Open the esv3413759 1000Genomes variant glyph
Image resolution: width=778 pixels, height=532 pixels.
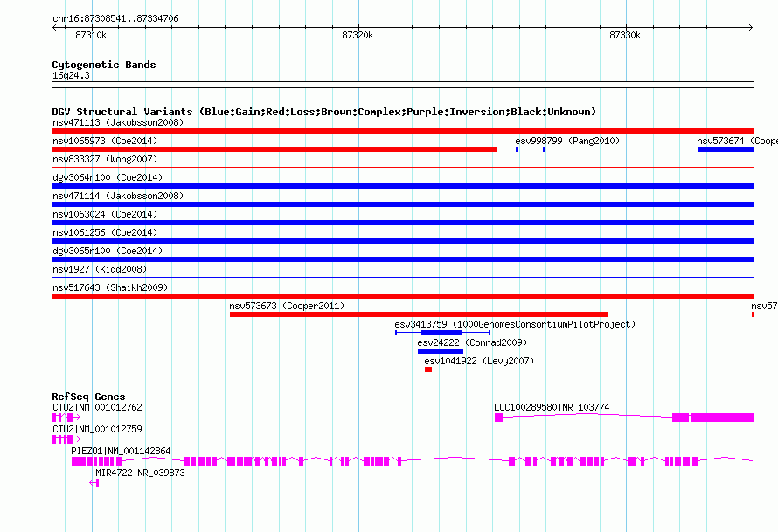coord(442,333)
